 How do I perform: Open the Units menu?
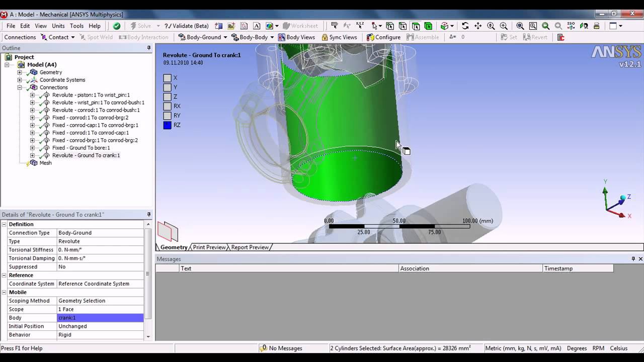pyautogui.click(x=58, y=26)
